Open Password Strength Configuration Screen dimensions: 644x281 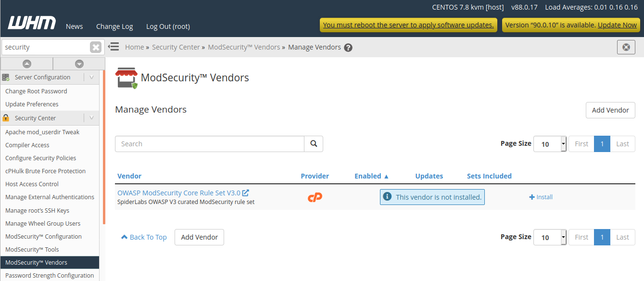(50, 276)
